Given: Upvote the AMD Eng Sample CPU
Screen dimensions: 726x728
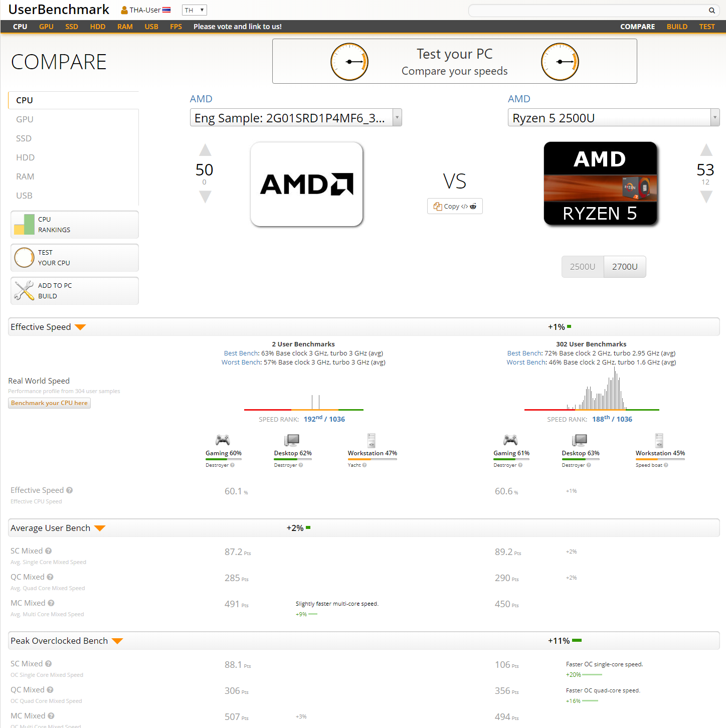Looking at the screenshot, I should [x=205, y=150].
